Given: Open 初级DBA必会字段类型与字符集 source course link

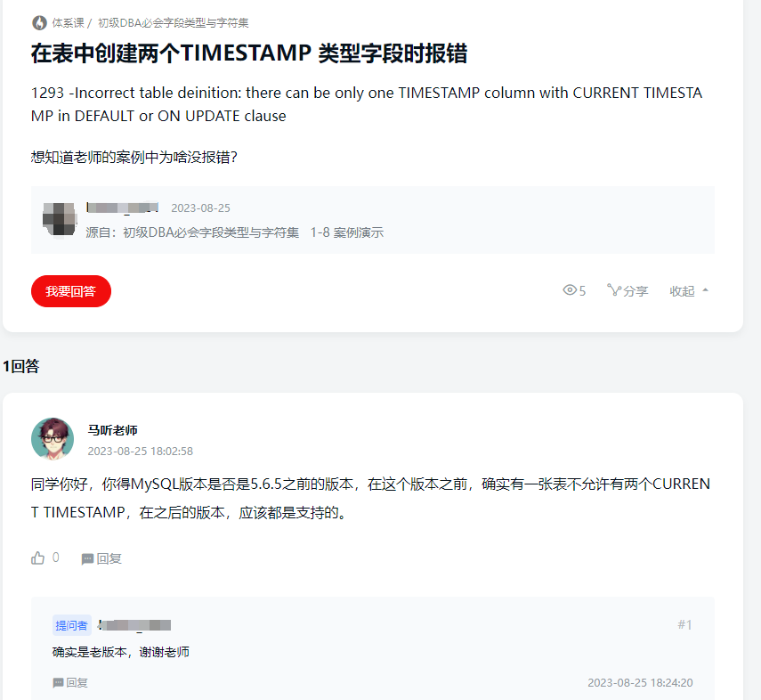Looking at the screenshot, I should (x=211, y=232).
